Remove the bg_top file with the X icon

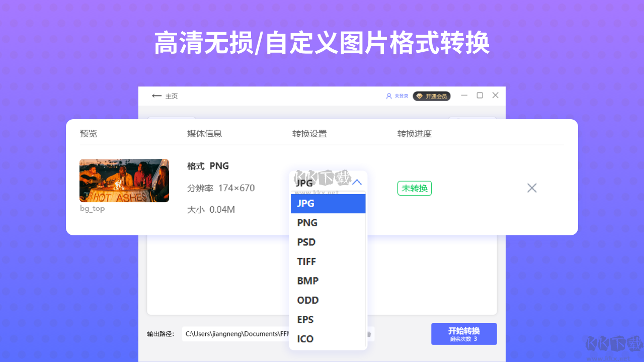click(532, 188)
